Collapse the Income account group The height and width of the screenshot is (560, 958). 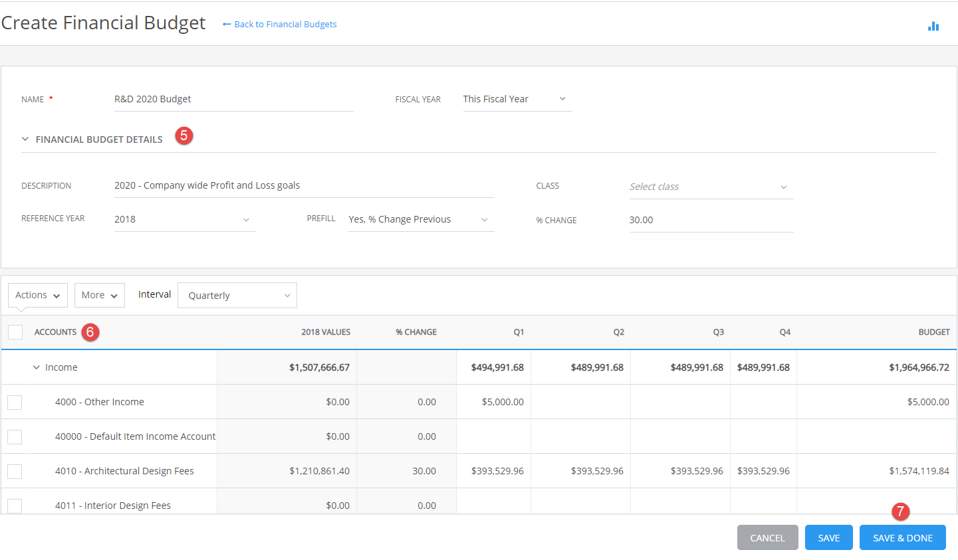37,367
